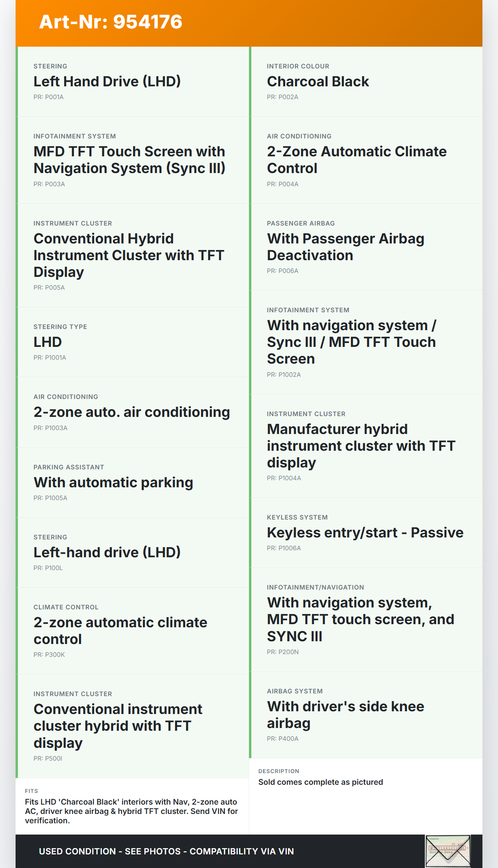Click the envelope VIN image icon
498x868 pixels.
(448, 850)
